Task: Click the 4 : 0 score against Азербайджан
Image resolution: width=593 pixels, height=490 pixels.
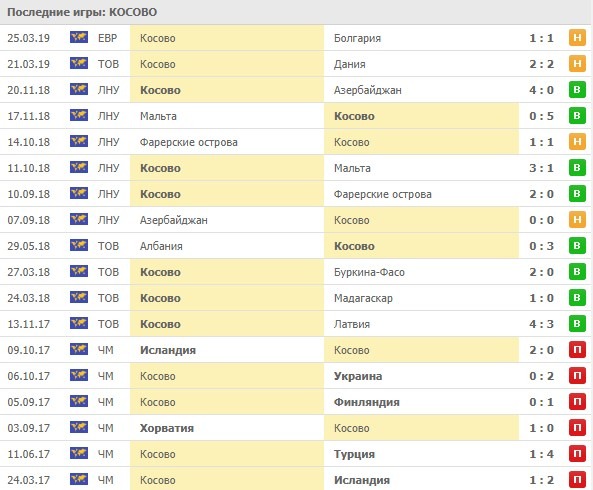Action: [x=541, y=90]
